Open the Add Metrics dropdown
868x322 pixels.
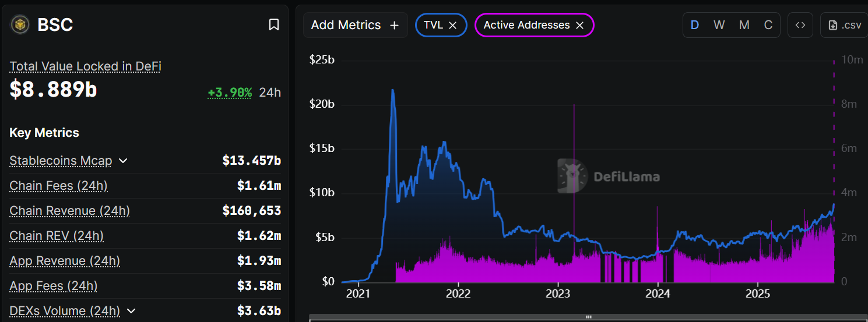pyautogui.click(x=346, y=25)
